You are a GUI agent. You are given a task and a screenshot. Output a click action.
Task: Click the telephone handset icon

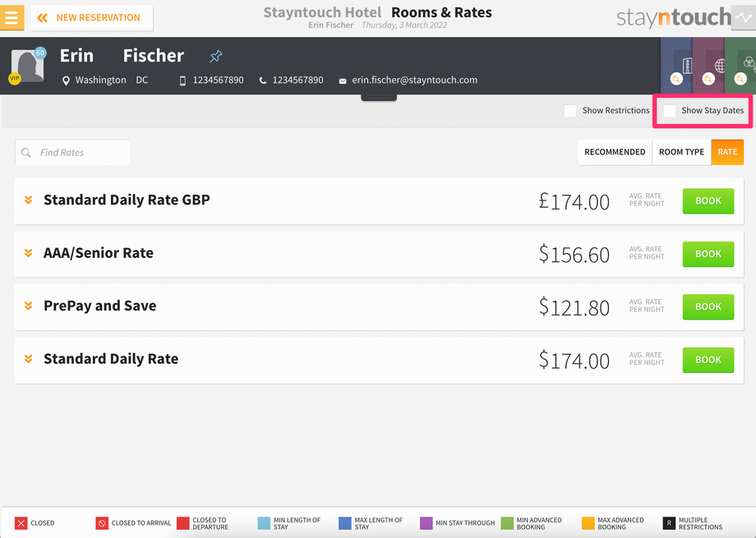point(263,80)
